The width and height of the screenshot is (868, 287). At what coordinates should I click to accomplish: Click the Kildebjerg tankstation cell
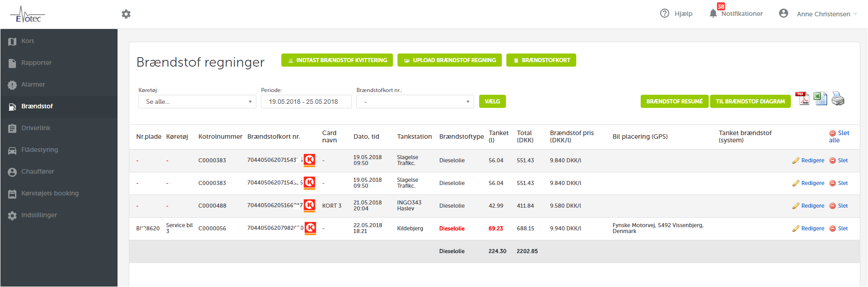coord(410,229)
